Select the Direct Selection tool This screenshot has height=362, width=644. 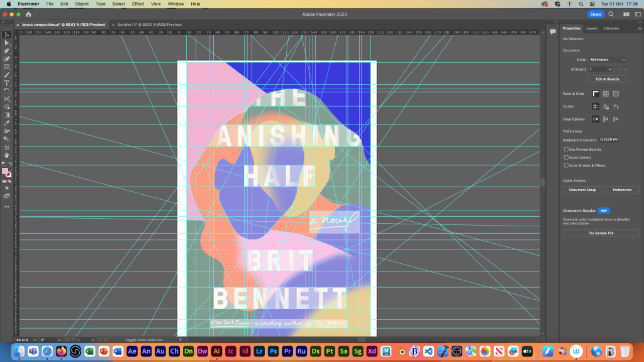coord(7,43)
